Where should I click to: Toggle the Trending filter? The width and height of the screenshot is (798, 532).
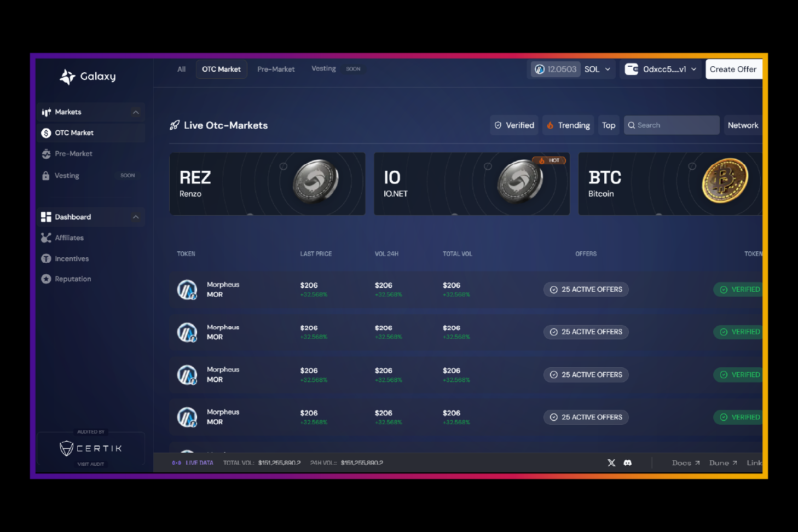tap(568, 125)
